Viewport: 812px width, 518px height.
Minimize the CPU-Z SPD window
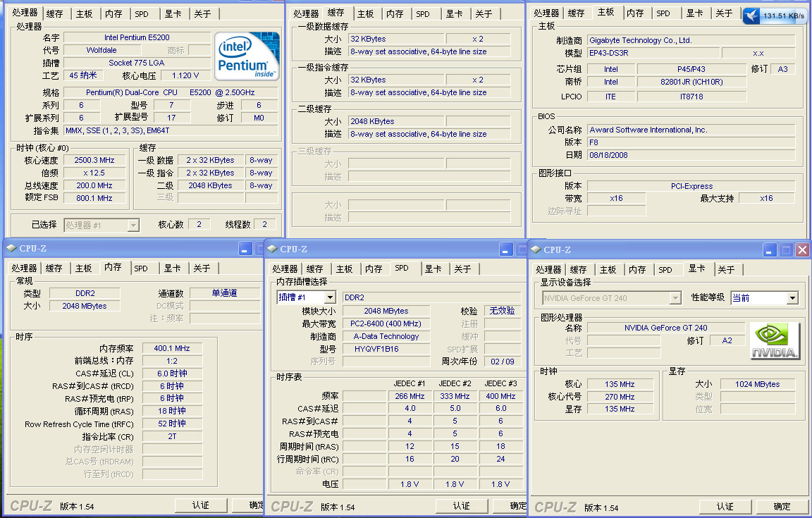tap(506, 249)
